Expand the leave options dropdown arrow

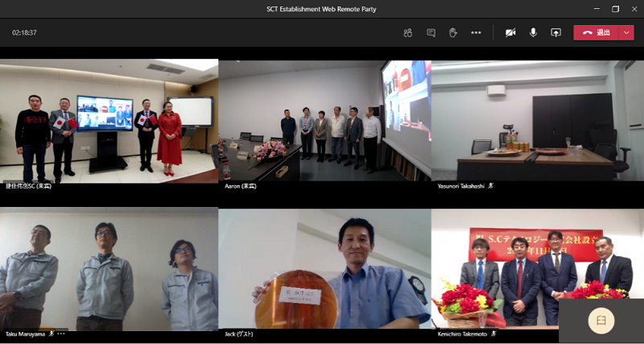coord(628,33)
